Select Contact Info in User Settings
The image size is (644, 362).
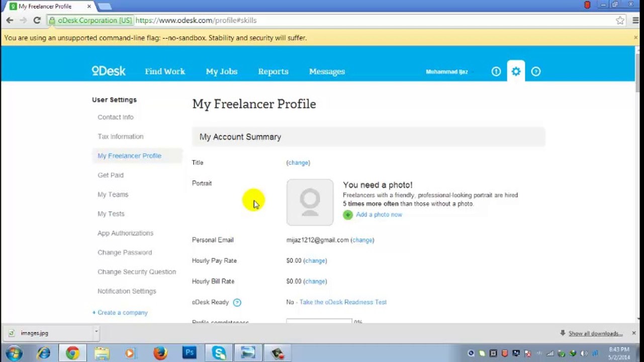click(116, 117)
